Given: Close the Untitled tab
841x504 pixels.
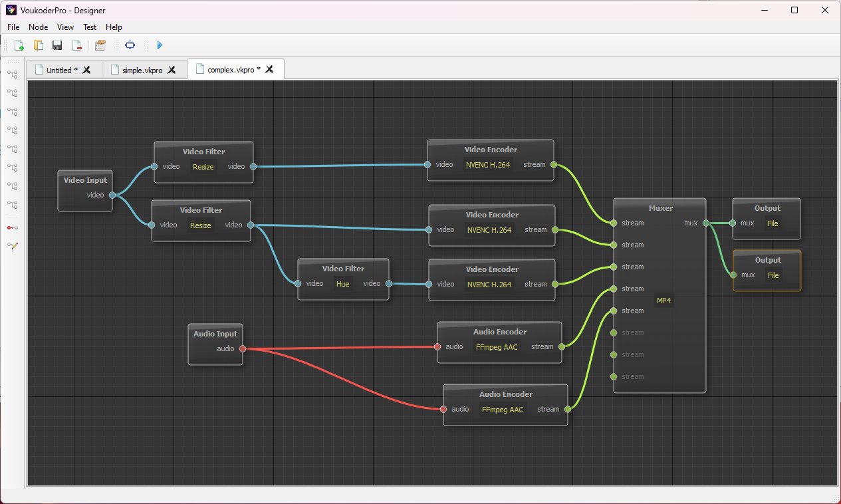Looking at the screenshot, I should [x=86, y=70].
